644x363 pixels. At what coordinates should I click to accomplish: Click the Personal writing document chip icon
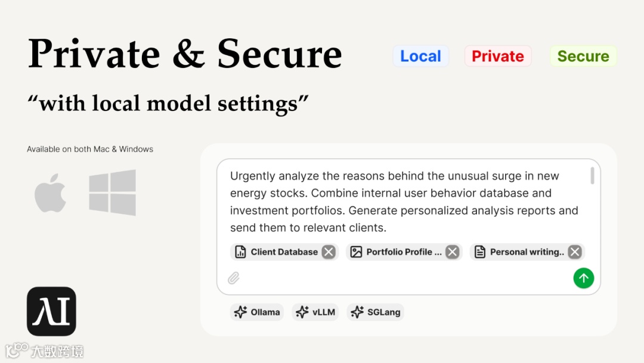479,252
